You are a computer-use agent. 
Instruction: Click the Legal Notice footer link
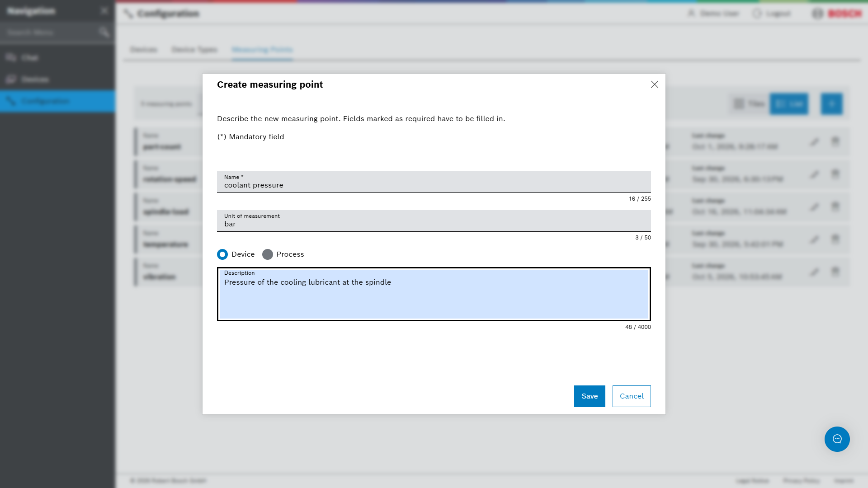(x=752, y=481)
